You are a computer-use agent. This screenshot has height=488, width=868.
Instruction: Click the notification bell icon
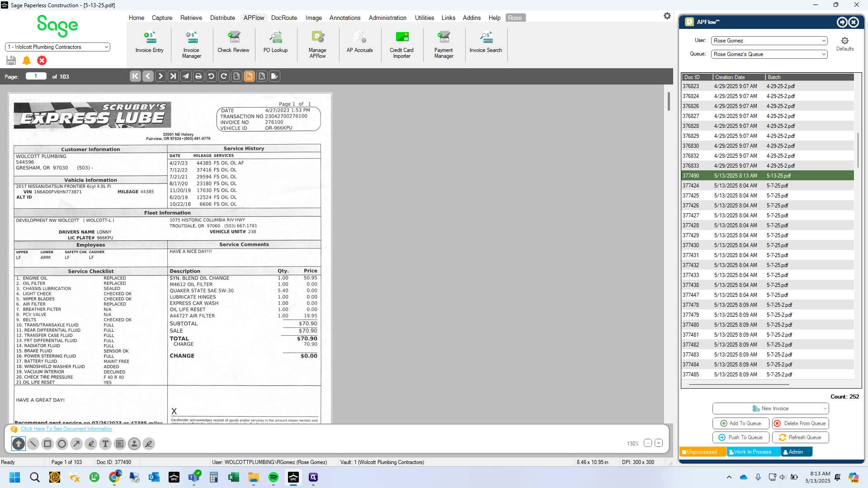[x=27, y=61]
